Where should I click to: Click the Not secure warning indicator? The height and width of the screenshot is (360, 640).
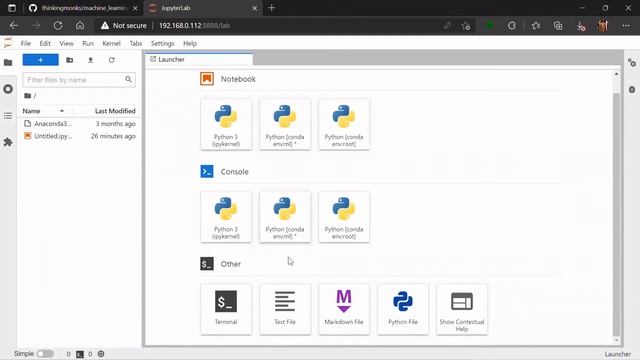123,25
